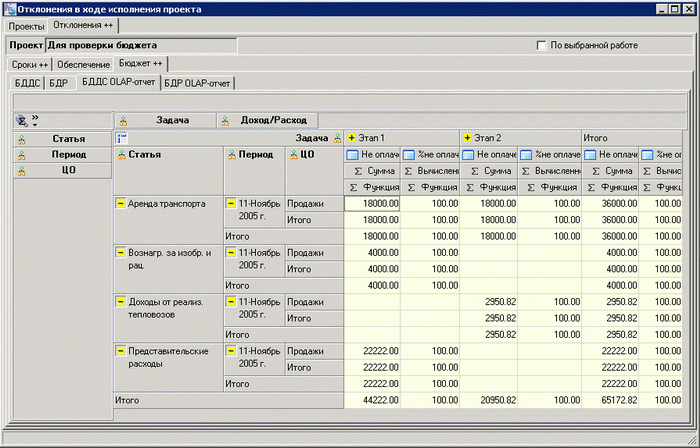Image resolution: width=700 pixels, height=448 pixels.
Task: Click hierarchy icon of Статья in left panel
Action: 21,139
